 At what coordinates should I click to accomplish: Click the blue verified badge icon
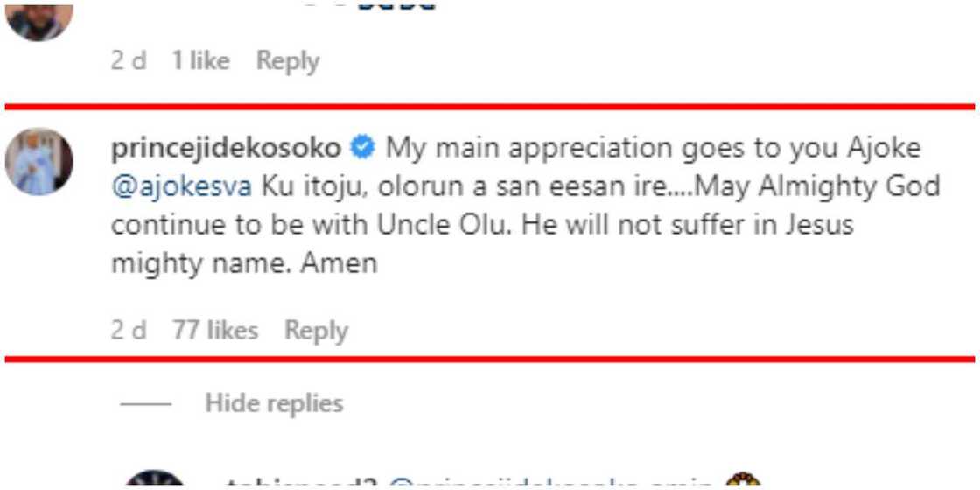click(x=362, y=149)
